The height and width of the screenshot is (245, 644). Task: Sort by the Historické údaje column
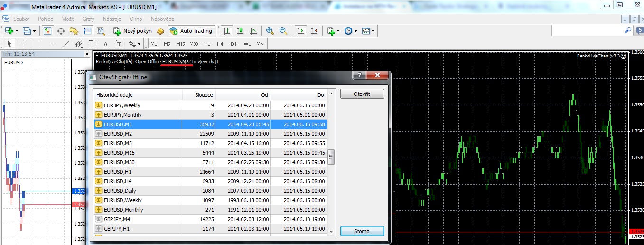coord(137,95)
